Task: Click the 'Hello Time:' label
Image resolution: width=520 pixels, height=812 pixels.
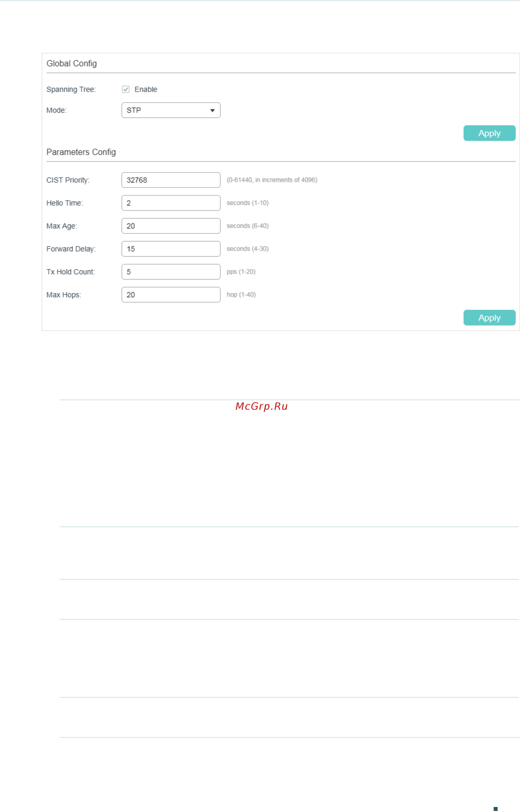Action: [65, 203]
